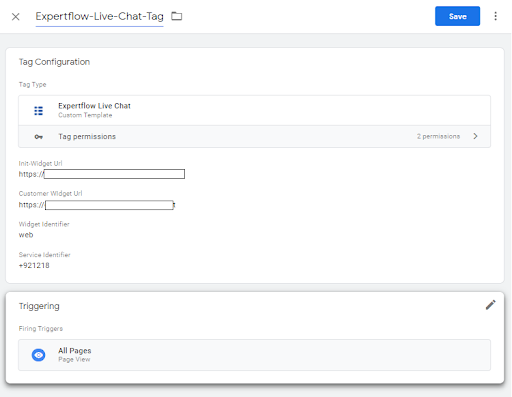Click the key icon for Tag permissions
512x397 pixels.
39,137
